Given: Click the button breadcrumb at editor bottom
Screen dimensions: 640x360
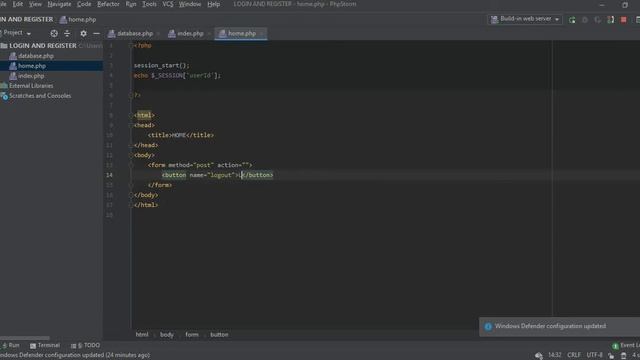Looking at the screenshot, I should click(x=219, y=335).
